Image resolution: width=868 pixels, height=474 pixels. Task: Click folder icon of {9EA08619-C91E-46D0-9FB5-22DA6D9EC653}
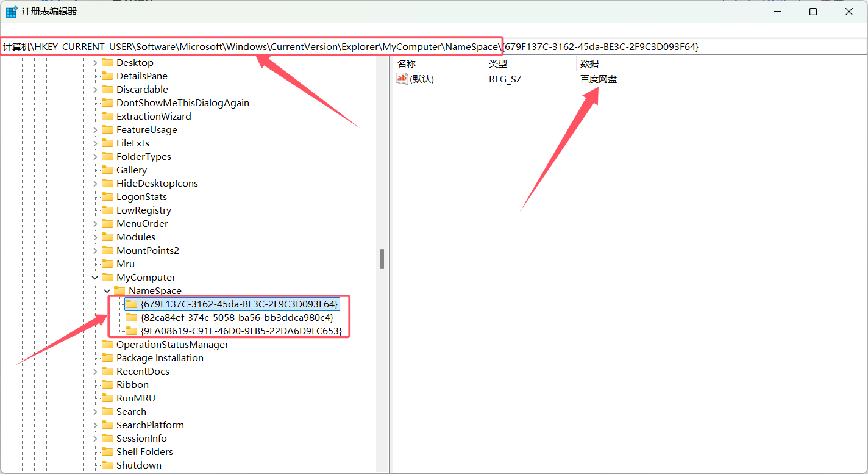[132, 331]
